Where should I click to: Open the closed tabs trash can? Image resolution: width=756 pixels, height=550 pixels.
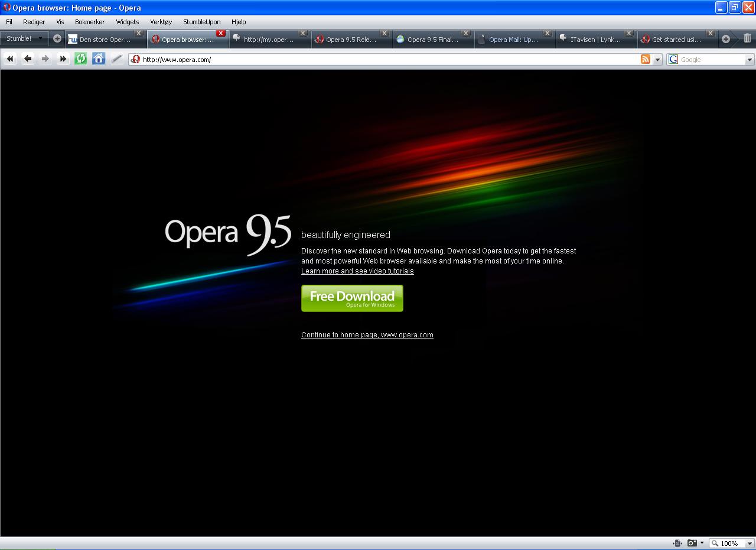click(747, 38)
